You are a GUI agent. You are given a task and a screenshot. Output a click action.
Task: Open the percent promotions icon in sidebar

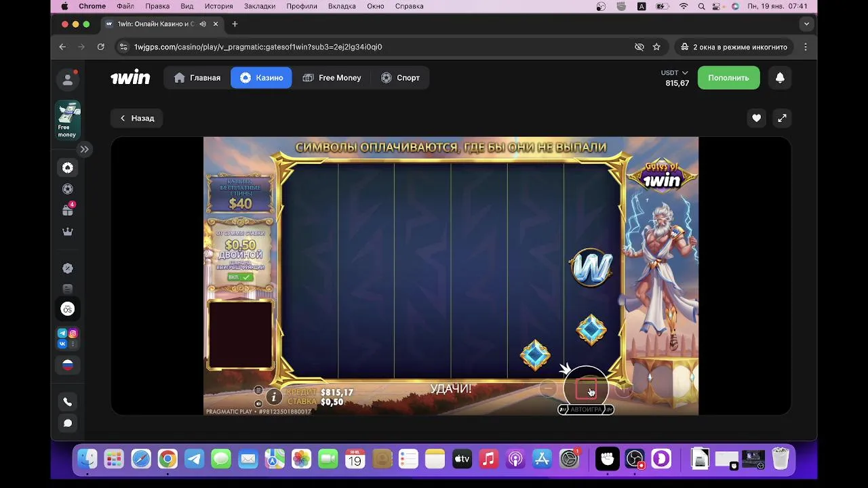click(x=68, y=268)
